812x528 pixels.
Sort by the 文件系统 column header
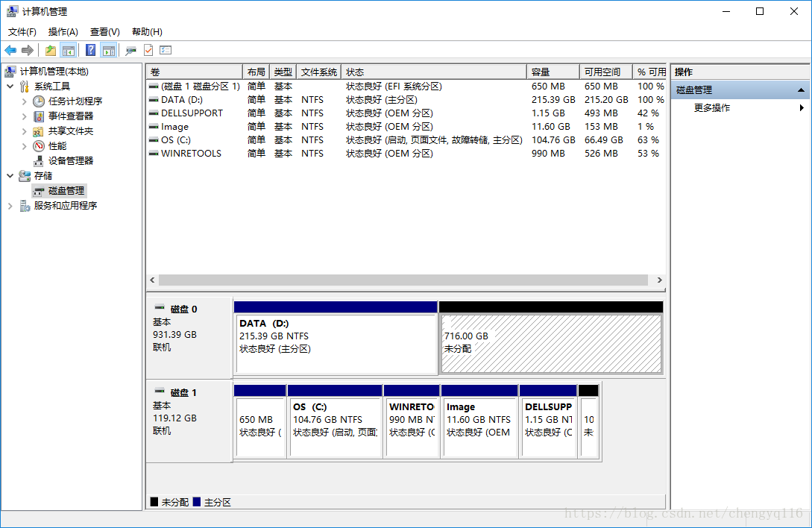coord(319,72)
